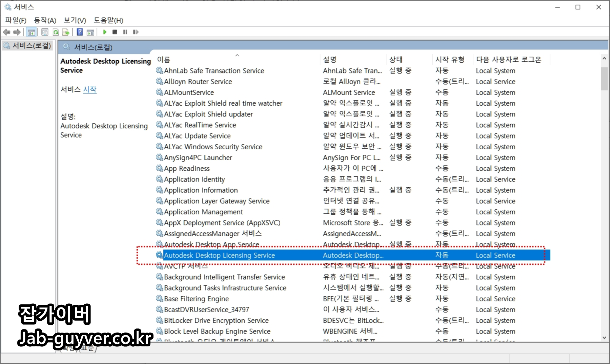610x364 pixels.
Task: Select ALYac Exploit Shield updater row
Action: pyautogui.click(x=352, y=114)
